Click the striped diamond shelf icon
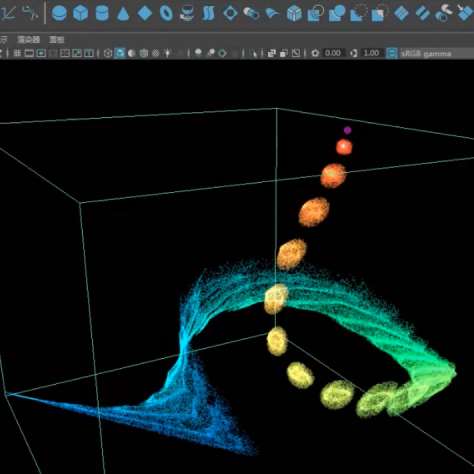This screenshot has width=474, height=474. click(401, 13)
